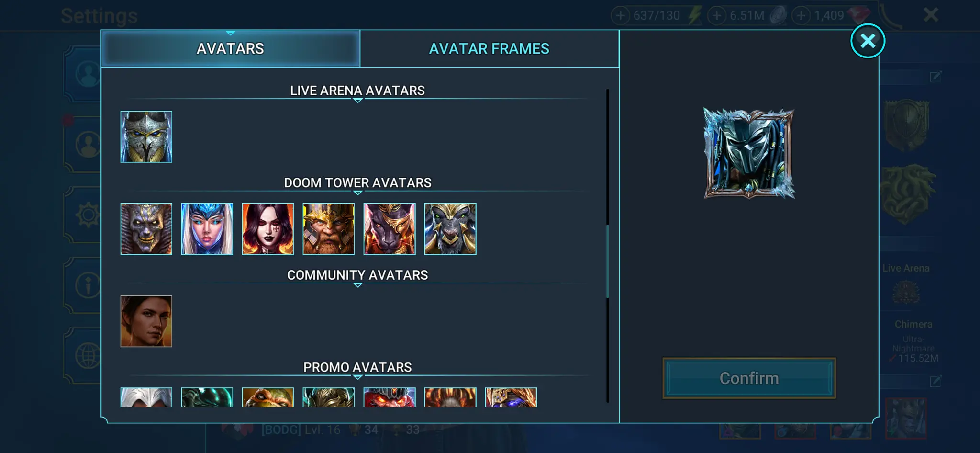Click the avatar list scrollbar handle

coord(608,261)
